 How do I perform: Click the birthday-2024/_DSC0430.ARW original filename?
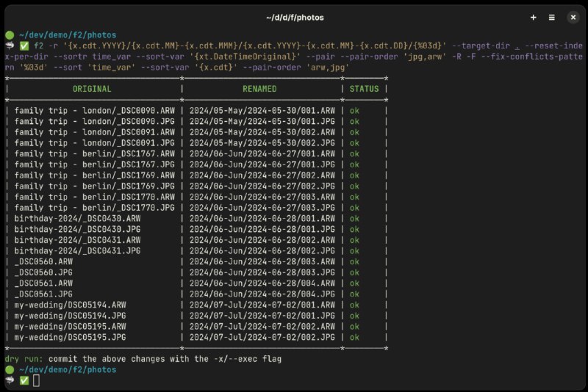tap(77, 218)
